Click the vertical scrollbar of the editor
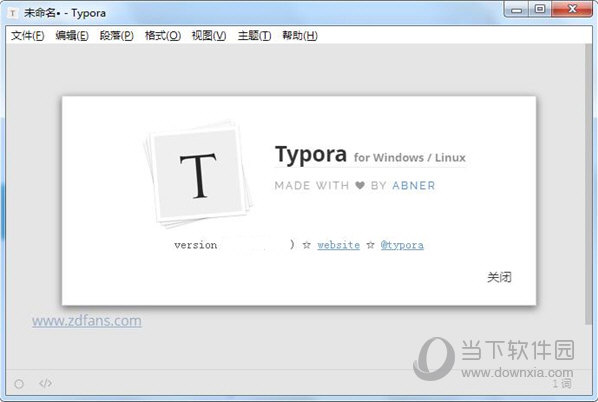598x402 pixels. (588, 184)
